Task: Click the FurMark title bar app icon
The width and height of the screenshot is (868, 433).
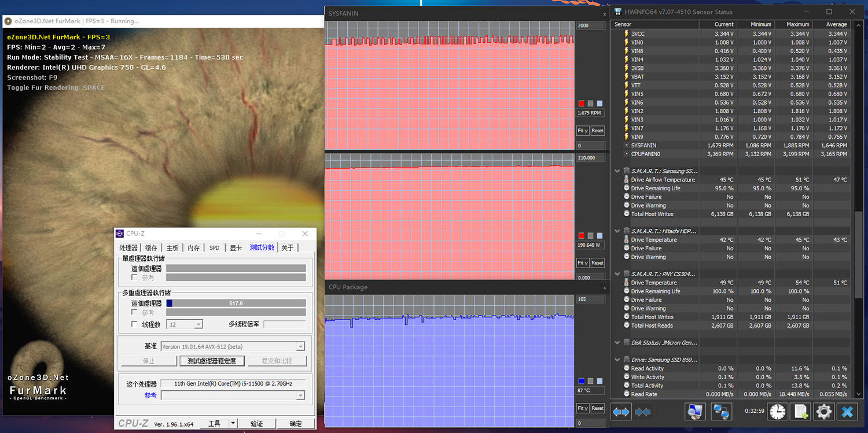Action: click(x=8, y=21)
